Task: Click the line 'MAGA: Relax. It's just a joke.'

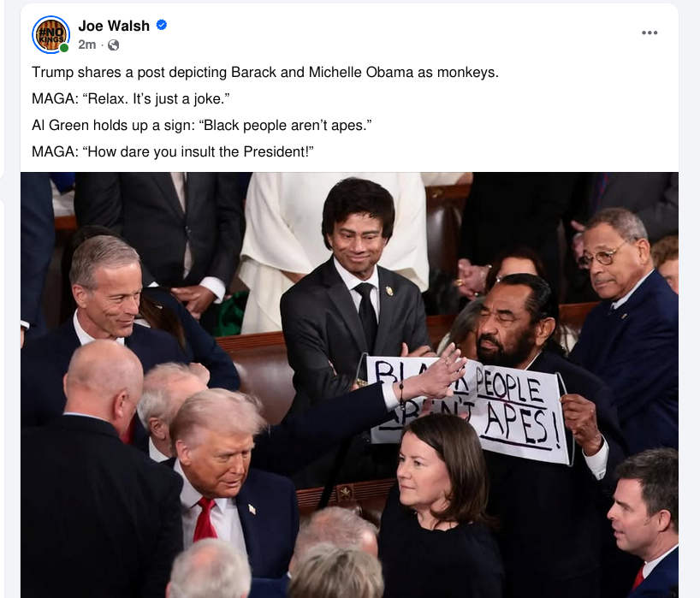Action: (131, 98)
